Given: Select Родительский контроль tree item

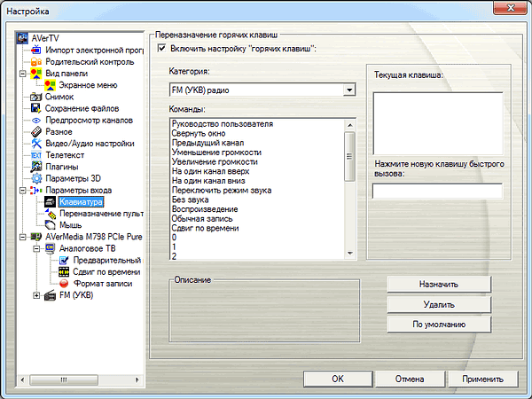Looking at the screenshot, I should point(90,62).
